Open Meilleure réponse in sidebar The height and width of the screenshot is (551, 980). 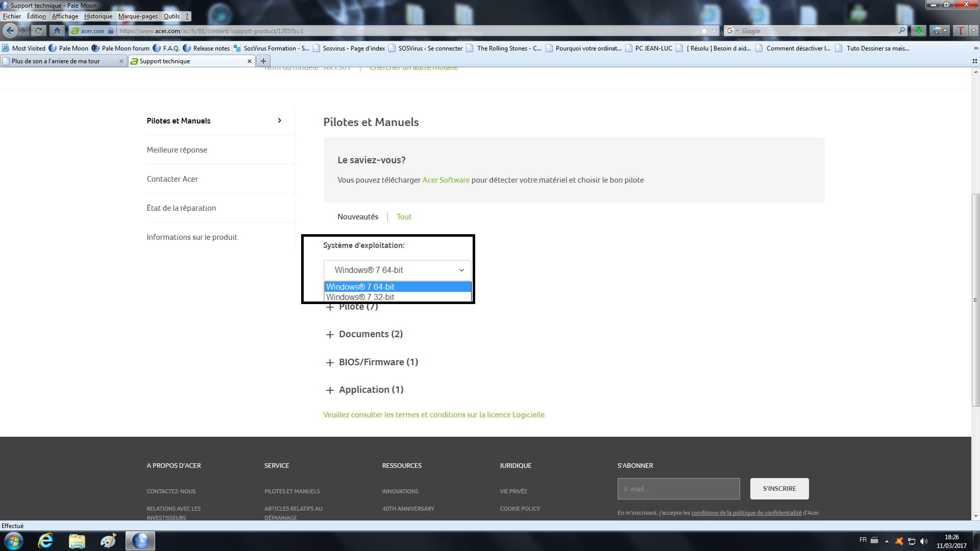[177, 150]
